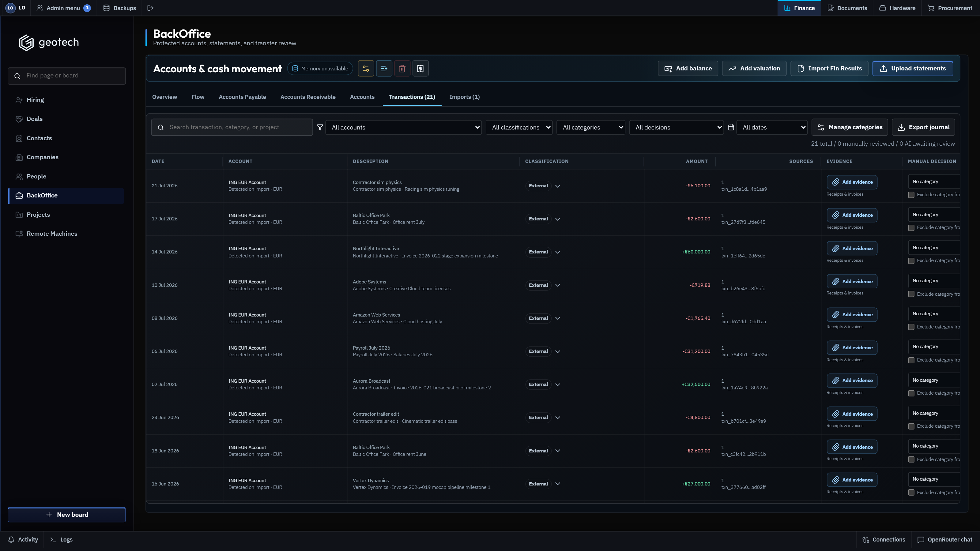
Task: Switch to the Flow tab
Action: coord(198,97)
